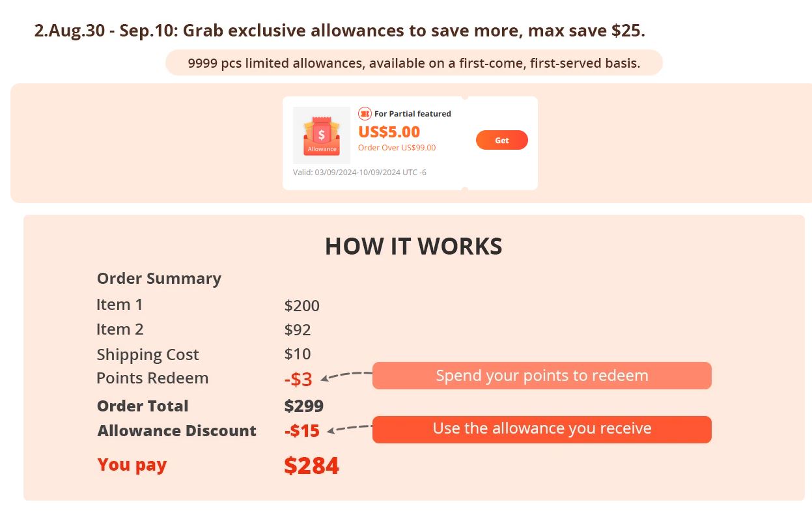Click the Points Redeem label
Viewport: 812px width, 513px height.
coord(152,378)
